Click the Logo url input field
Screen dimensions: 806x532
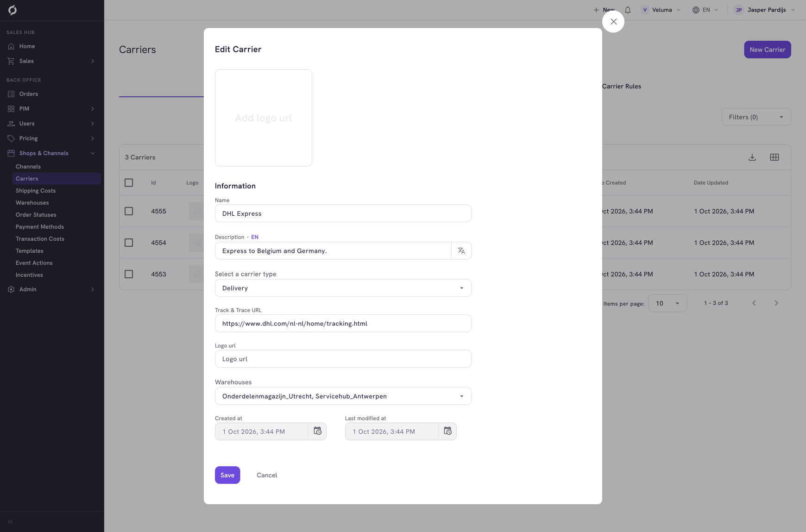[x=343, y=359]
